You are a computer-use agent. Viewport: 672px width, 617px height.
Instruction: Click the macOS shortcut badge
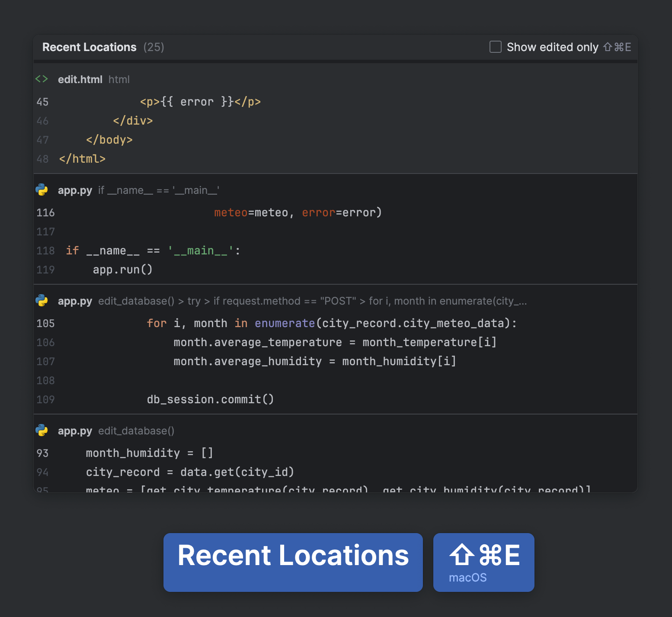(483, 562)
